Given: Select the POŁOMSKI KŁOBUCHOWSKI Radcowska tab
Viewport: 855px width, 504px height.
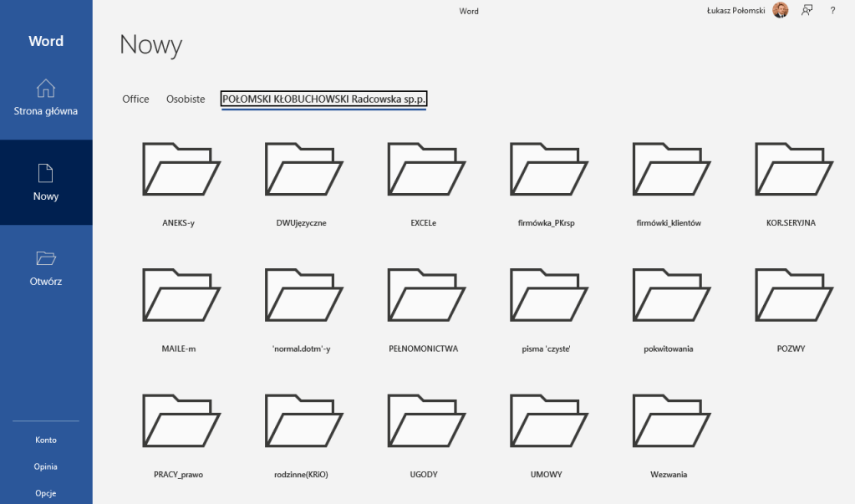Looking at the screenshot, I should point(324,99).
